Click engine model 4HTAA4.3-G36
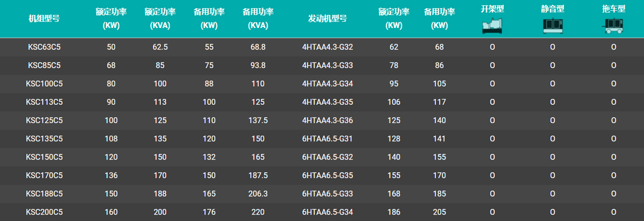 (x=327, y=120)
